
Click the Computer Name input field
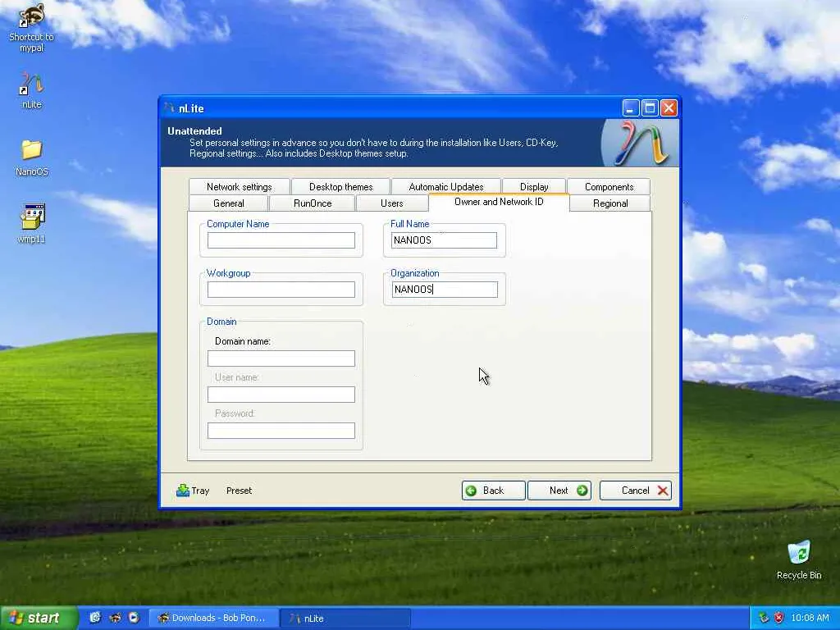tap(281, 240)
